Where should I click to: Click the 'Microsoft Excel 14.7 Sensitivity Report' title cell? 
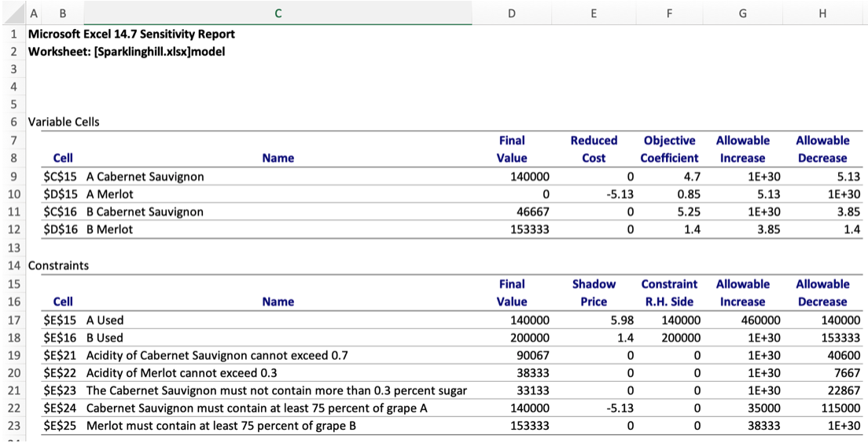coord(132,35)
